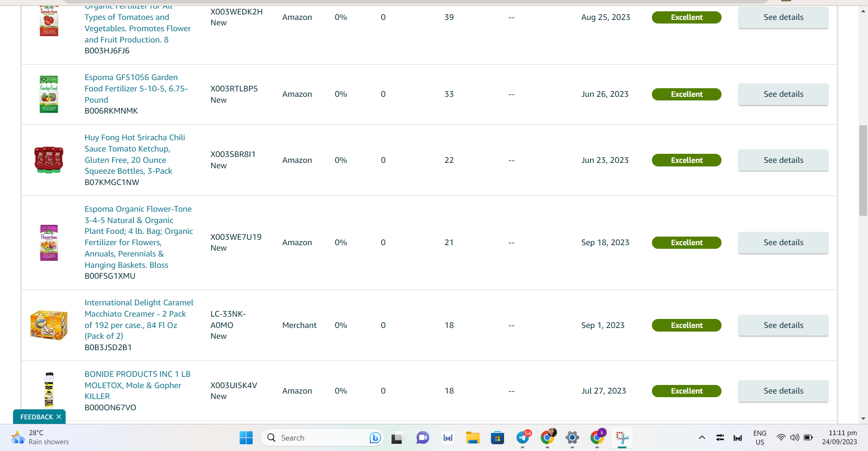Click the BONIDE MOLETOX bottle thumbnail
This screenshot has width=868, height=451.
[x=49, y=390]
